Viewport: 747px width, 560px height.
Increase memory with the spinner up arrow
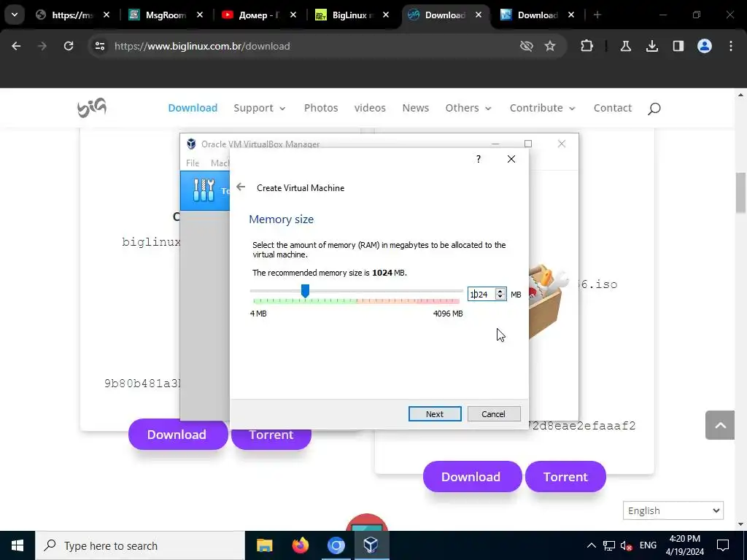[500, 291]
